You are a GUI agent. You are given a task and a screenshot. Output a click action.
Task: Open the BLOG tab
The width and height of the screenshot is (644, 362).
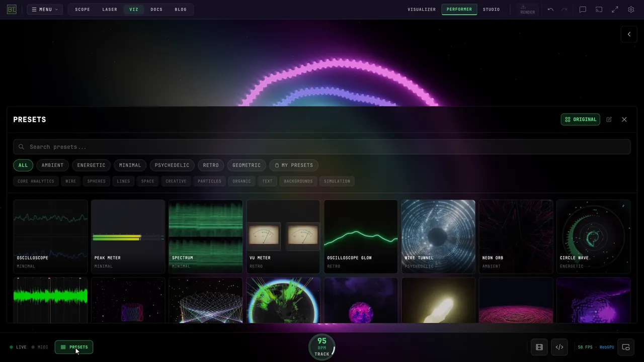pyautogui.click(x=181, y=10)
